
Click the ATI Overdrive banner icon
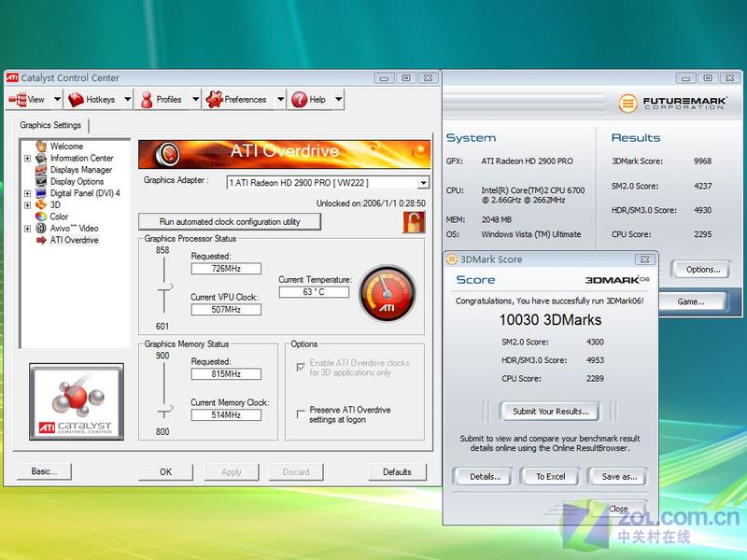point(167,154)
